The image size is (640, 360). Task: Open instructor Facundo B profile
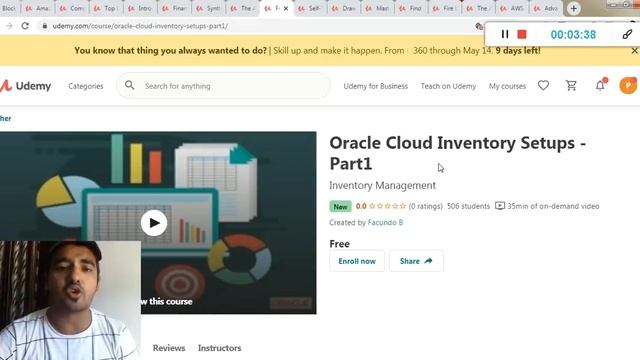point(385,222)
